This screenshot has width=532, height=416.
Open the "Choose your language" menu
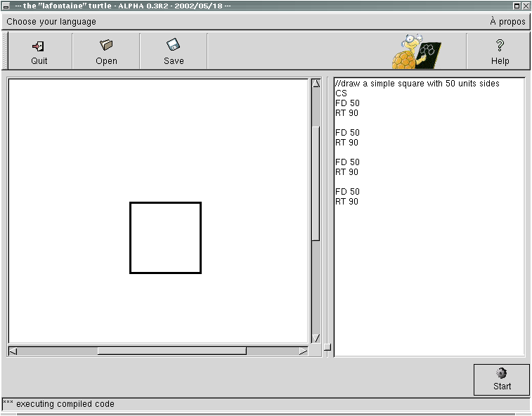click(x=51, y=22)
